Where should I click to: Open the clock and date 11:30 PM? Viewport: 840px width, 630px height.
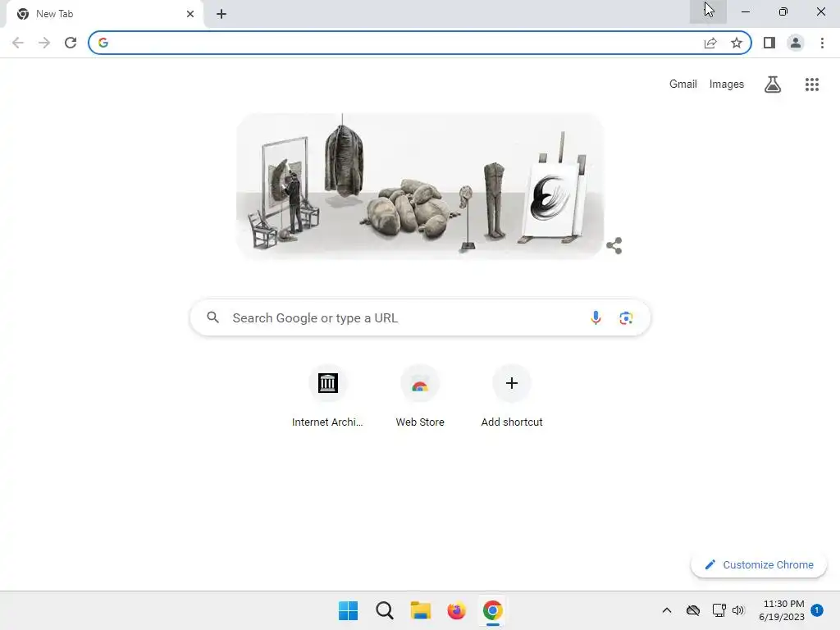click(782, 610)
